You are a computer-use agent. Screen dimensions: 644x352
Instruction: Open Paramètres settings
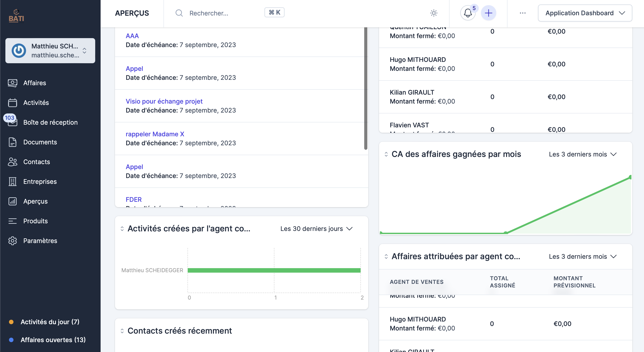(40, 241)
